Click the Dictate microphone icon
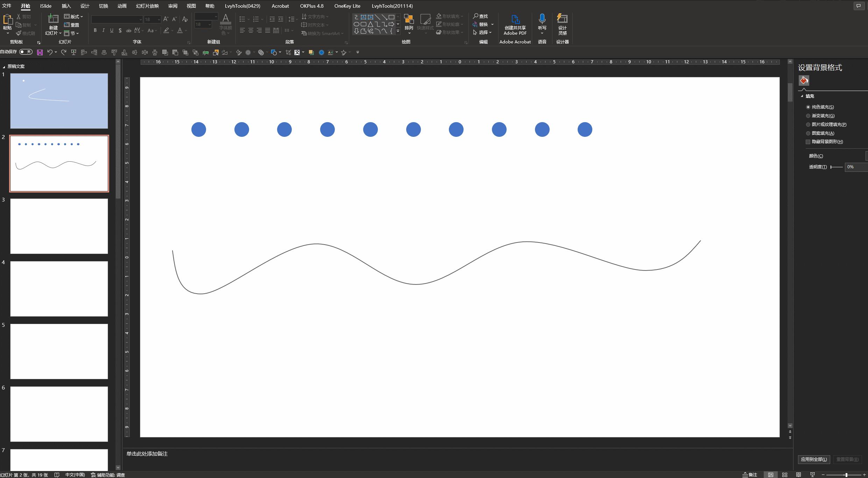The height and width of the screenshot is (478, 868). 542,19
